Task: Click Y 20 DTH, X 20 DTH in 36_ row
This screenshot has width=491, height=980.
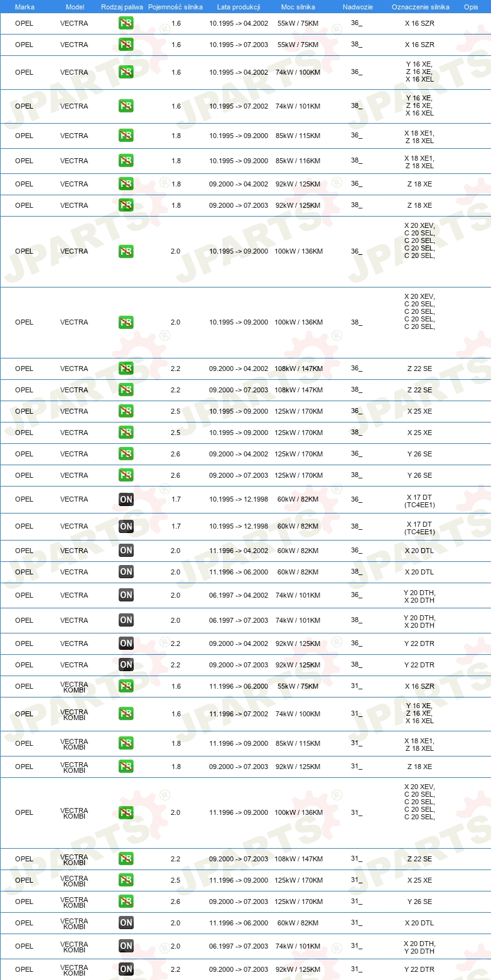Action: tap(419, 596)
